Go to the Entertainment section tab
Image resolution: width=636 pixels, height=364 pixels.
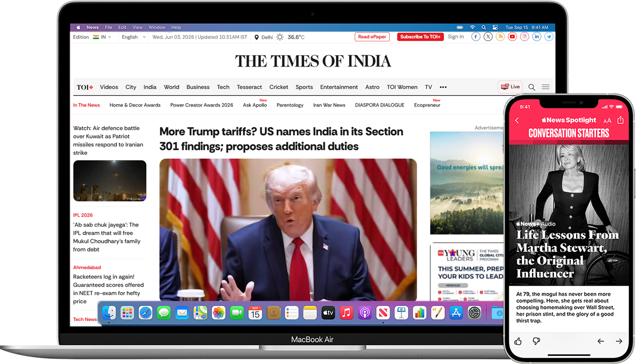(x=339, y=87)
